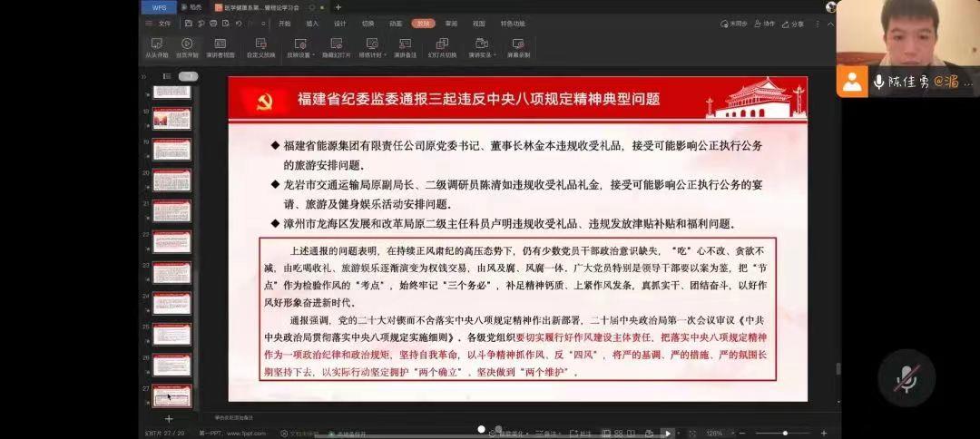Open the 文件 menu

point(164,24)
